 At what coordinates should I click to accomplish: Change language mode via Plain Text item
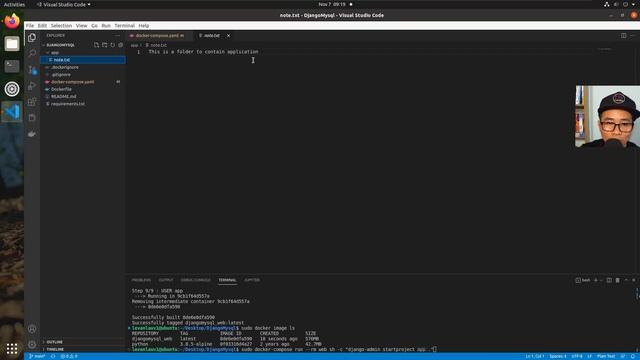tap(606, 356)
